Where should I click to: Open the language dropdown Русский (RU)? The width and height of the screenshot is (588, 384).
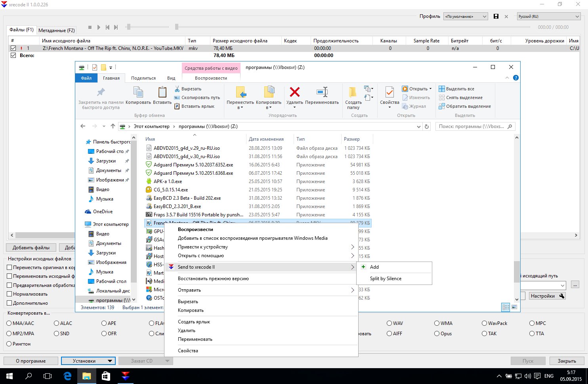tap(549, 16)
